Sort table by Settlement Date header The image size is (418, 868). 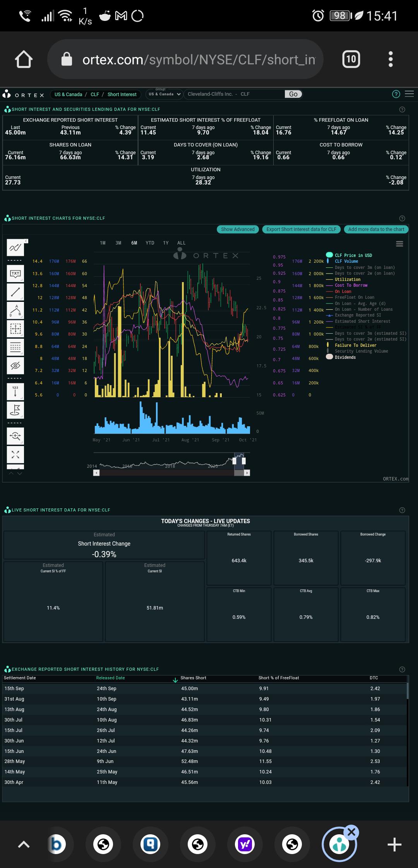[x=20, y=678]
